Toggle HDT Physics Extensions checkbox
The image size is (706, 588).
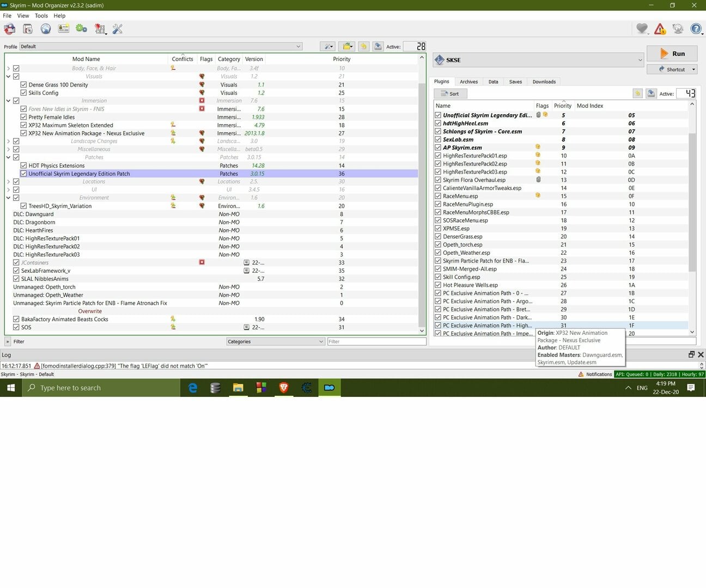[23, 166]
